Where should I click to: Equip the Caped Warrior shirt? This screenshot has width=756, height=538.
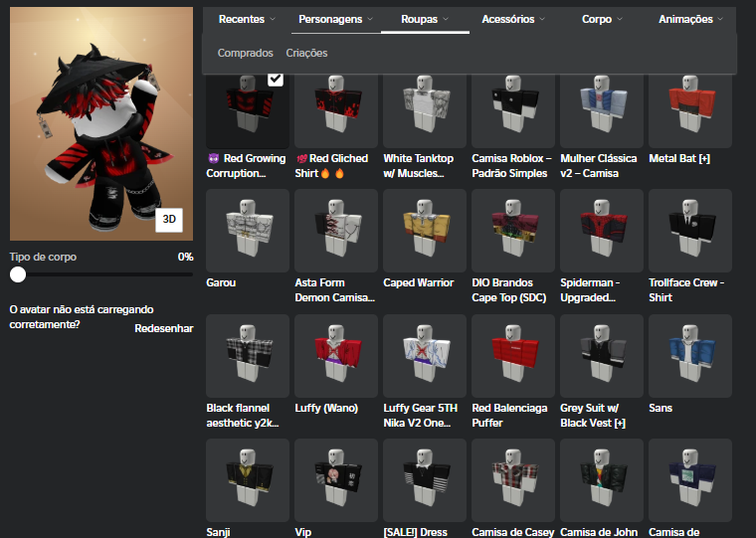point(425,231)
